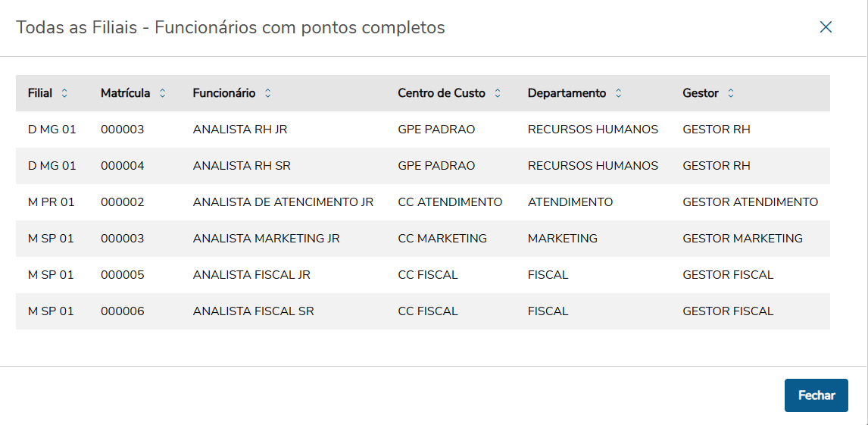This screenshot has height=425, width=868.
Task: Click GESTOR ATENDIMENTO cell
Action: pyautogui.click(x=750, y=202)
